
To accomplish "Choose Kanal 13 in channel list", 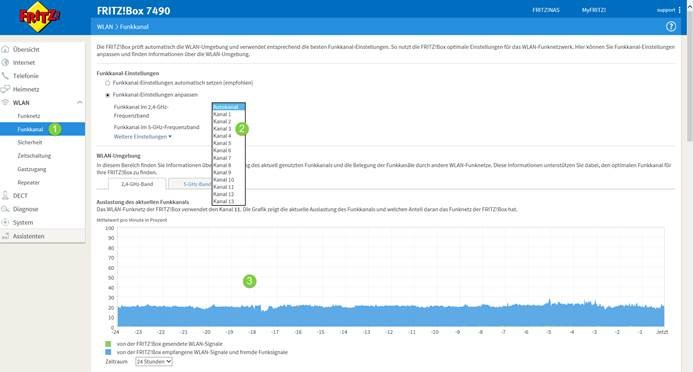I will pyautogui.click(x=228, y=201).
